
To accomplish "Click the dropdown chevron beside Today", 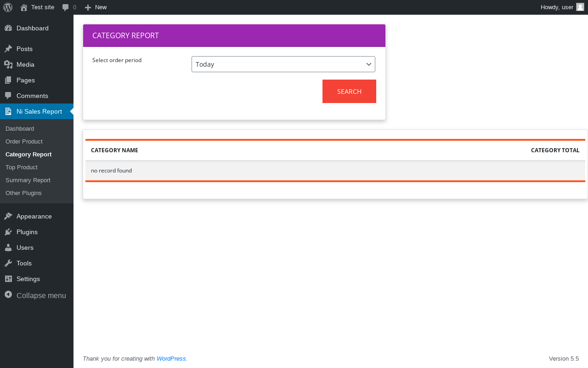I will (369, 64).
